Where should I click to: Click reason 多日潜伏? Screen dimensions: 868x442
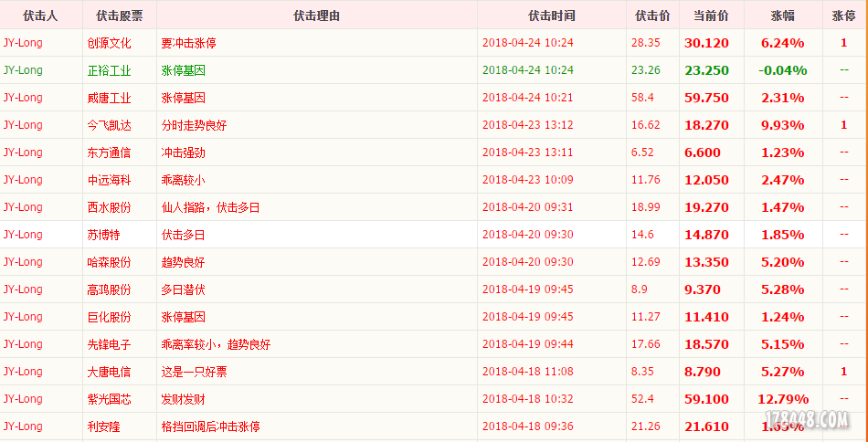(183, 289)
